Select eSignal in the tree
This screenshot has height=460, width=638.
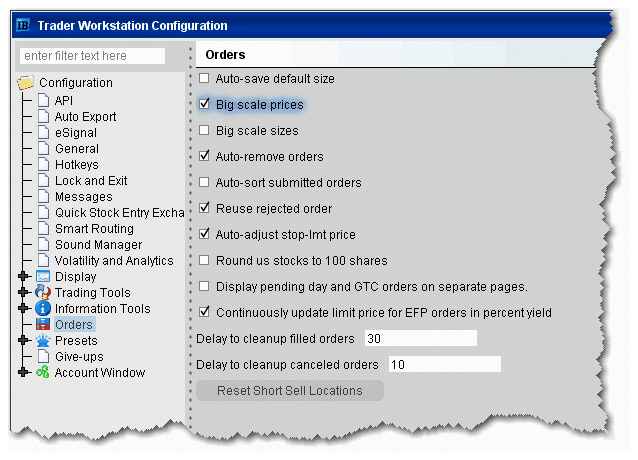coord(76,133)
